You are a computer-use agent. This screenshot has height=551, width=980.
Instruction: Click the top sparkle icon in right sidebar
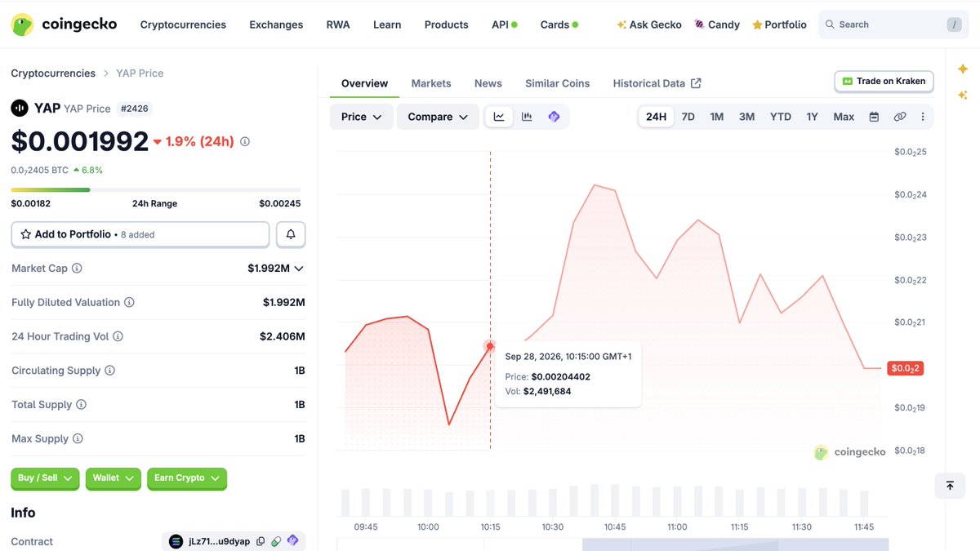coord(962,69)
